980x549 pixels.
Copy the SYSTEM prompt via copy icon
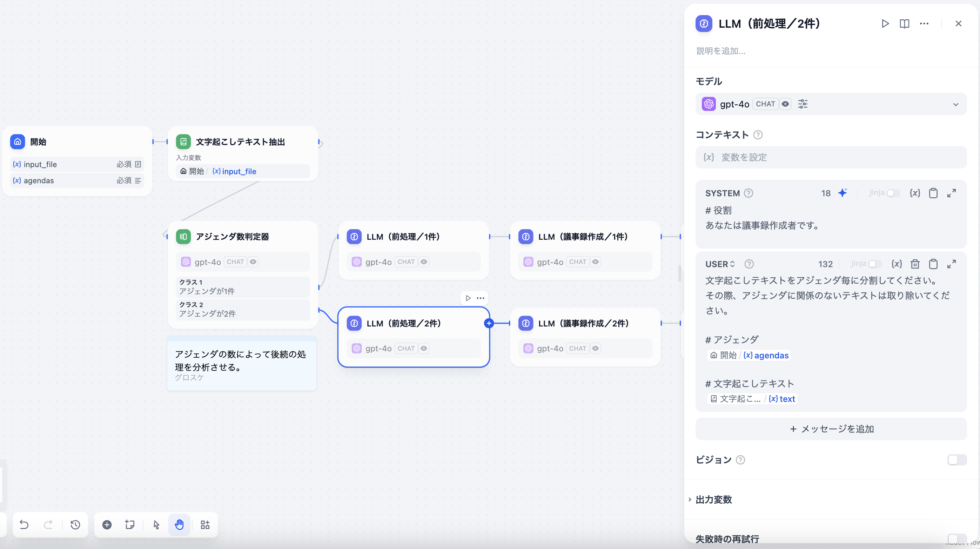point(933,193)
